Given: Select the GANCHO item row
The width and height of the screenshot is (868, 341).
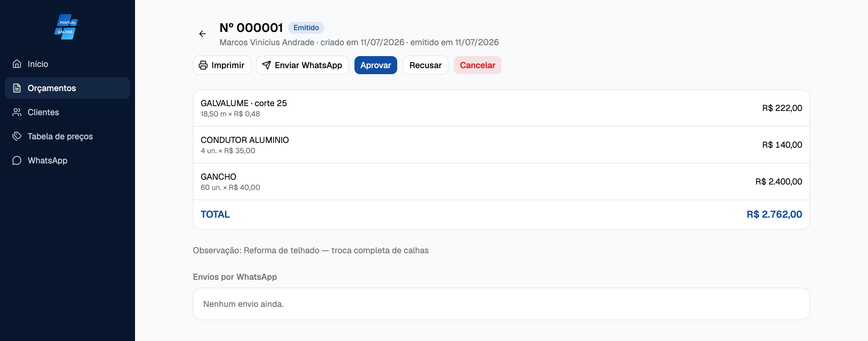Looking at the screenshot, I should coord(501,182).
